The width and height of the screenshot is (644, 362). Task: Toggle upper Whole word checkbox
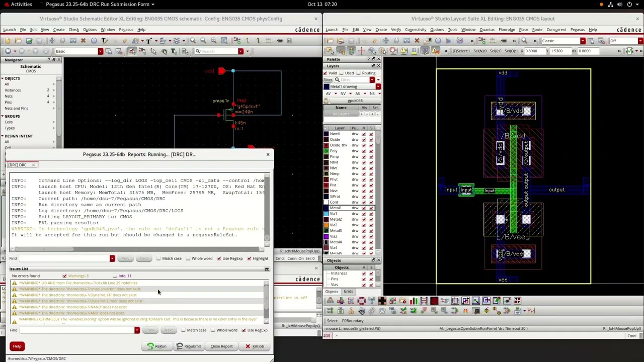[188, 258]
